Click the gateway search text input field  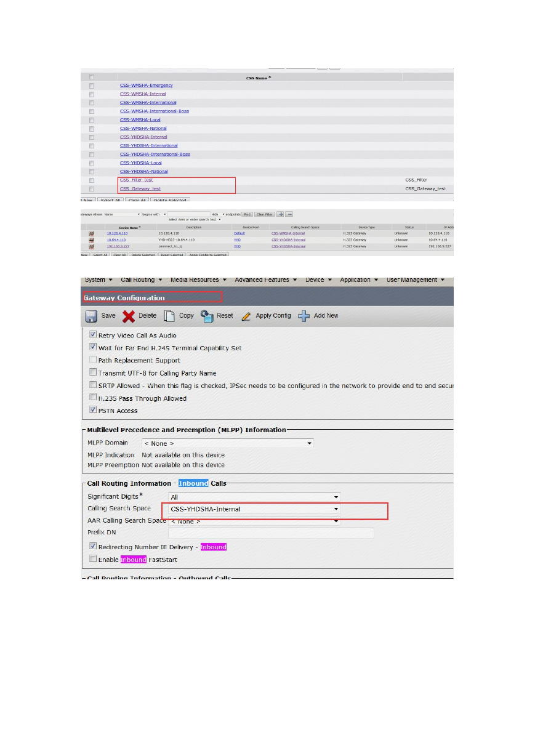click(x=189, y=214)
